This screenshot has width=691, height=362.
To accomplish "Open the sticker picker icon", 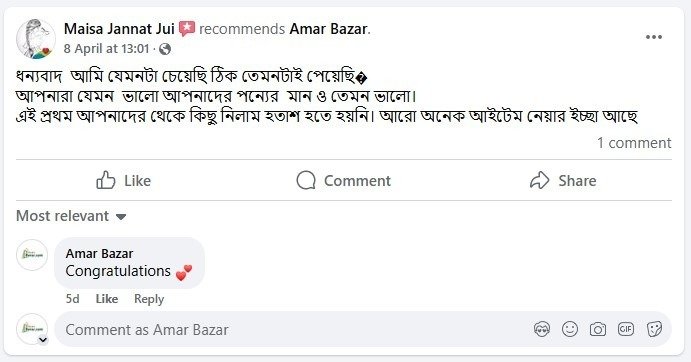I will (654, 329).
